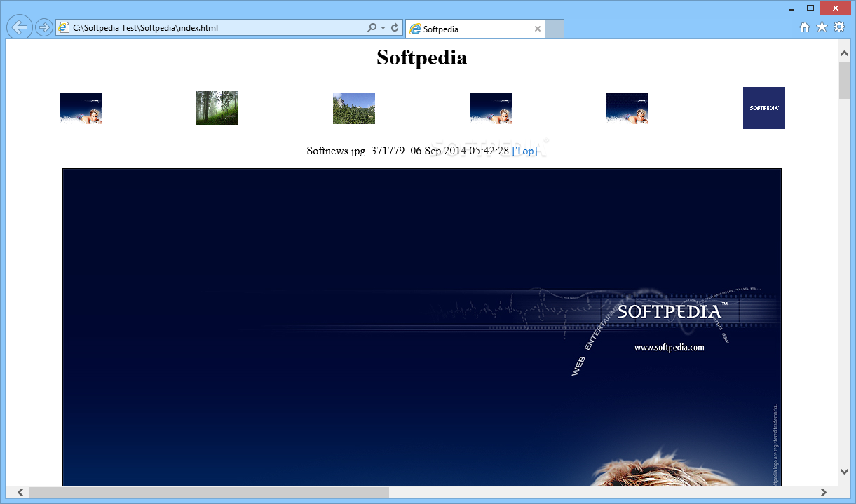Click the page icon in the address bar
This screenshot has height=504, width=856.
pyautogui.click(x=64, y=28)
